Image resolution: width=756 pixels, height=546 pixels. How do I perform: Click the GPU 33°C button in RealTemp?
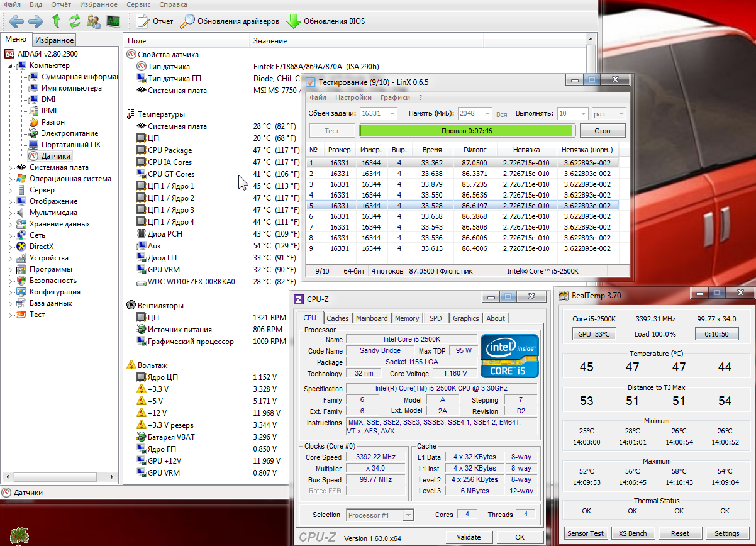(594, 334)
